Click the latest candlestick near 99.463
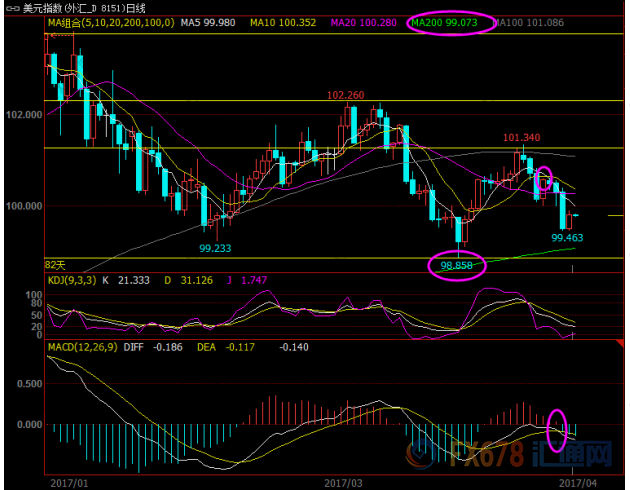This screenshot has height=490, width=630. (576, 216)
